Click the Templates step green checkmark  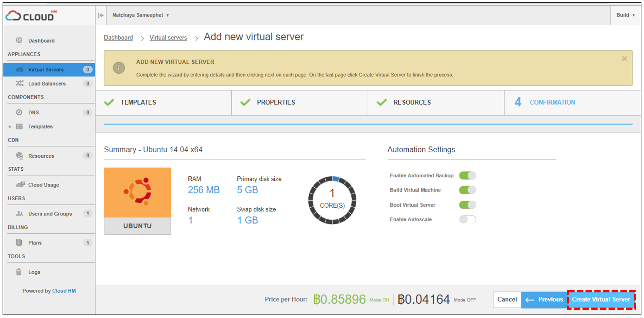coord(109,103)
